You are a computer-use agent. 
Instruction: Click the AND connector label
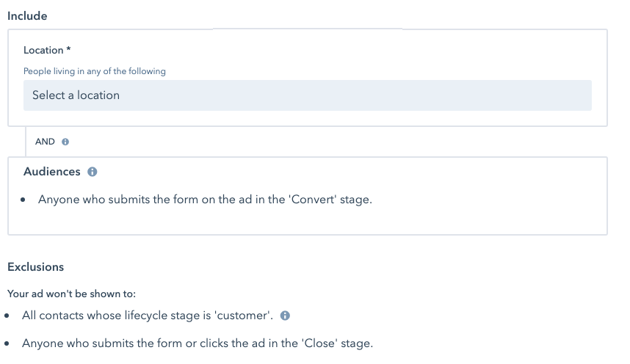(x=45, y=142)
